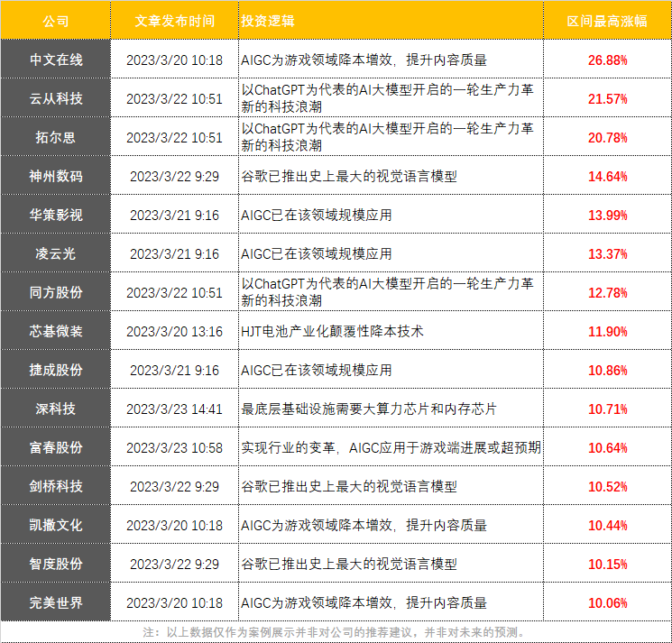Click the footnote disclaimer starting with 注

pyautogui.click(x=335, y=632)
